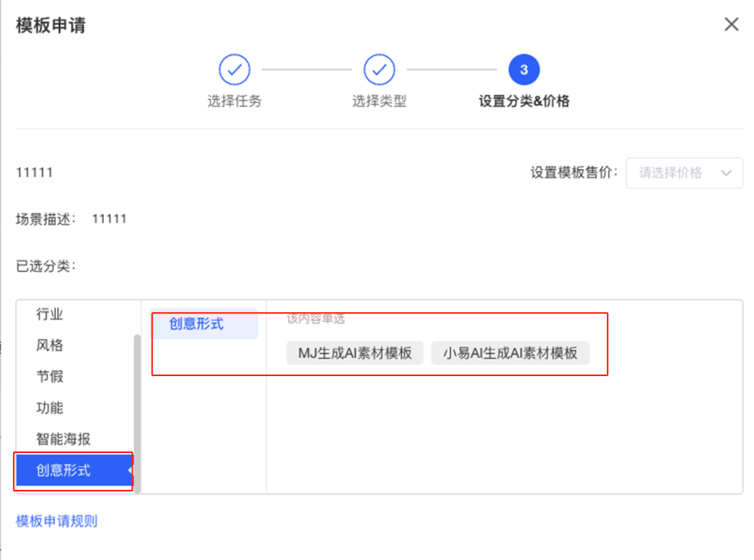Click the 选择任务 step label
The height and width of the screenshot is (560, 754).
234,101
